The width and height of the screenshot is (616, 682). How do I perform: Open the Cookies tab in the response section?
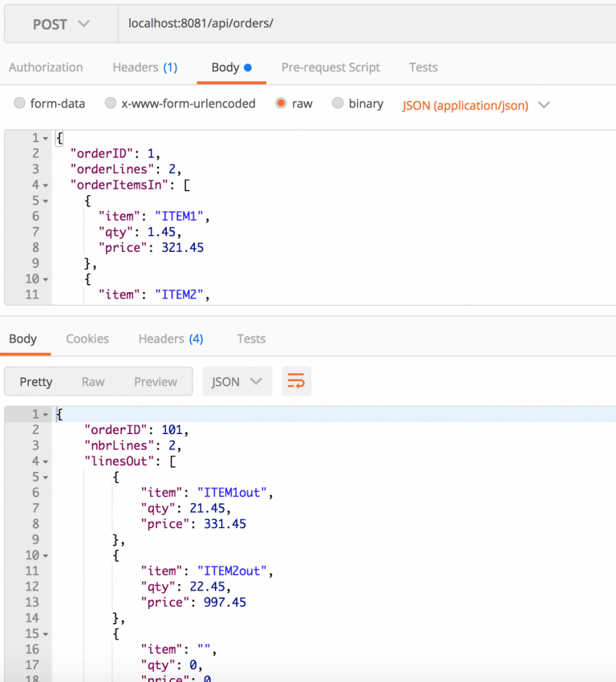click(x=87, y=339)
